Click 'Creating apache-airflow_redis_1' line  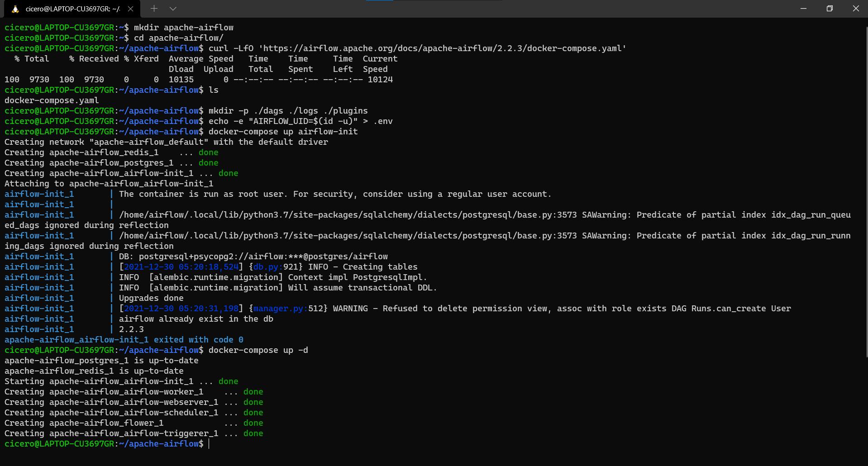(x=111, y=152)
